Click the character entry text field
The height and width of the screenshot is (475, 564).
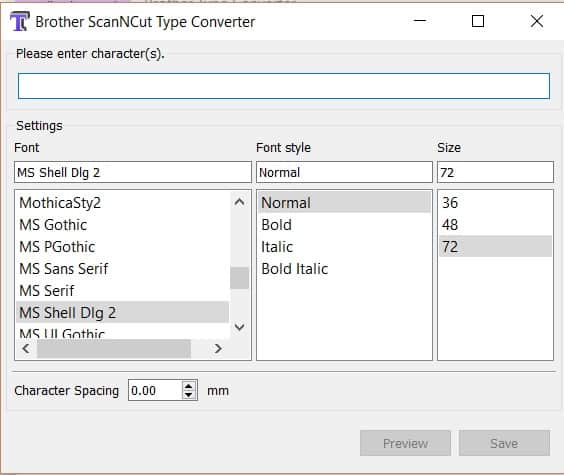284,86
